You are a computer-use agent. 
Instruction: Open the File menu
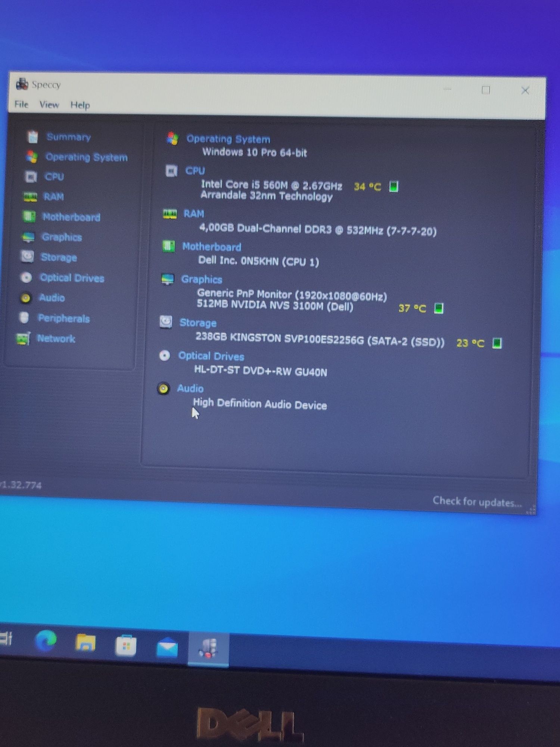(x=21, y=104)
